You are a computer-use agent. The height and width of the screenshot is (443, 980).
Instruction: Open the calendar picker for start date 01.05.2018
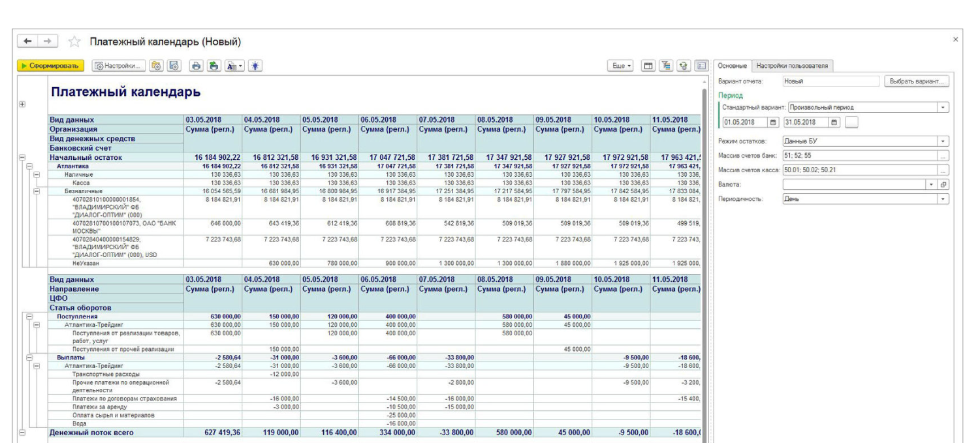pos(773,122)
